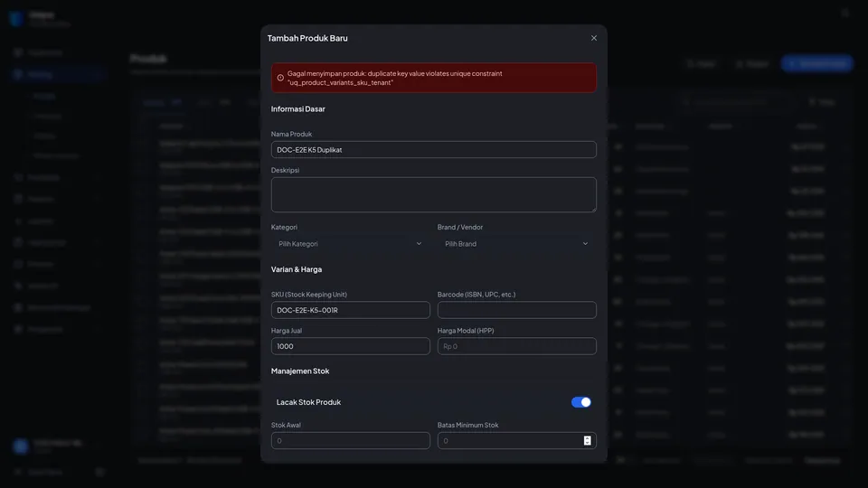This screenshot has width=868, height=488.
Task: Close the Tambah Produk Baru dialog
Action: [x=593, y=38]
